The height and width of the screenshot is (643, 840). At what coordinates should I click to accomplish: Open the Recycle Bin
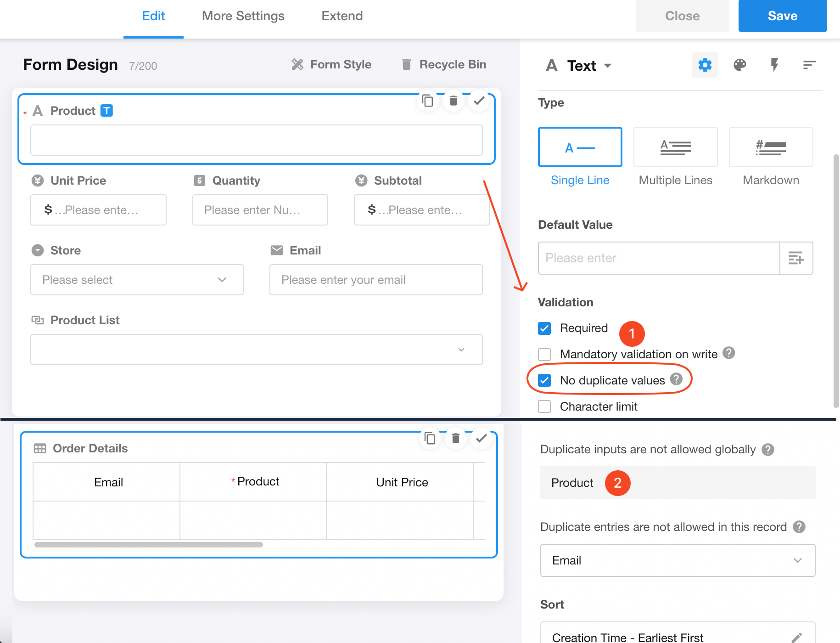click(444, 65)
